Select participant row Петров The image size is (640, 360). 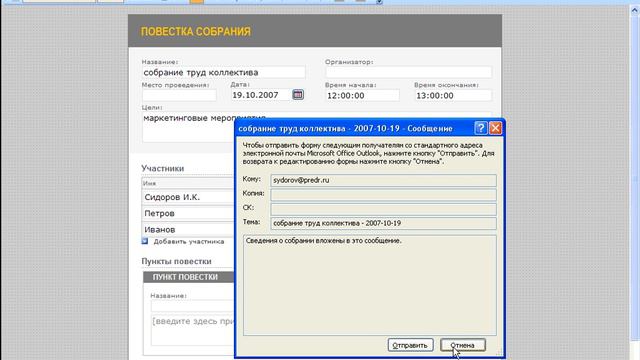point(188,213)
